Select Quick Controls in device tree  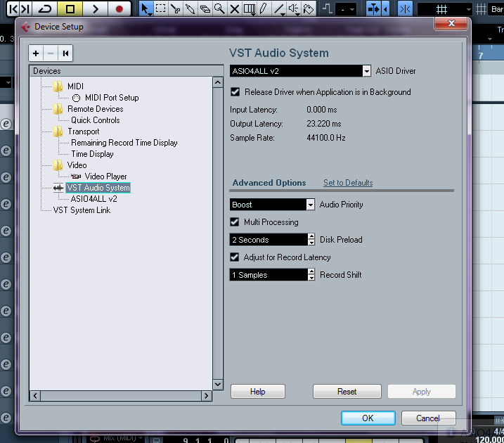(x=95, y=120)
